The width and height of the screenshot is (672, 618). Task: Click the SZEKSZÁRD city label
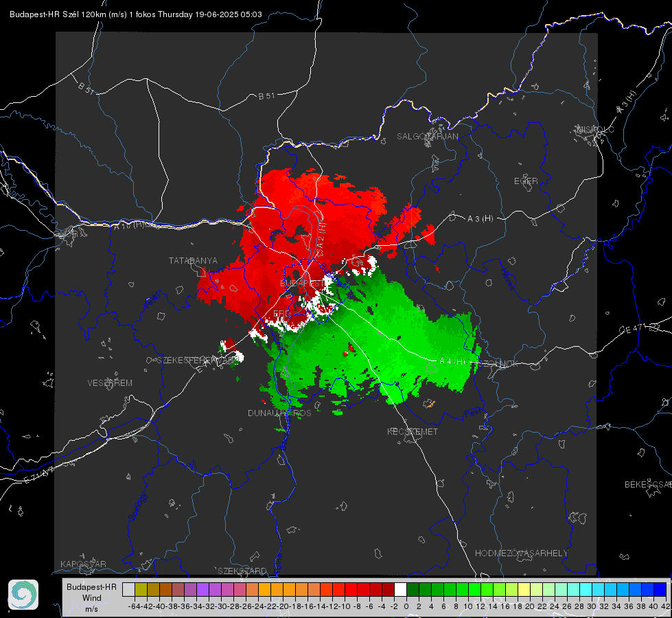point(242,571)
